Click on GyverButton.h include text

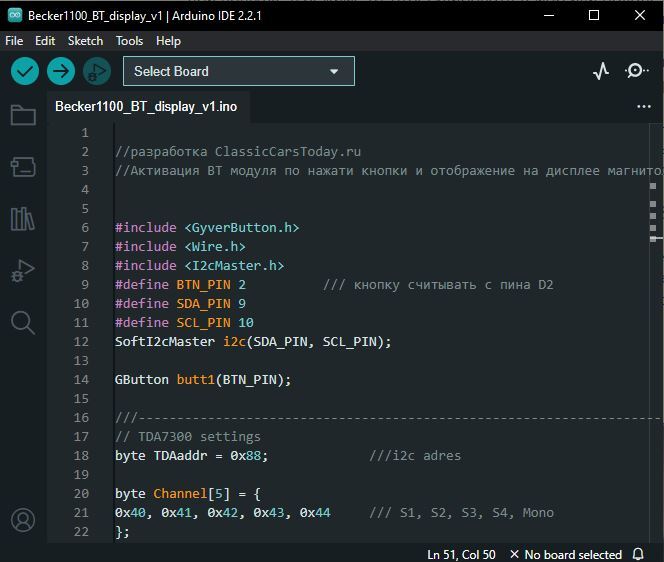click(x=241, y=227)
